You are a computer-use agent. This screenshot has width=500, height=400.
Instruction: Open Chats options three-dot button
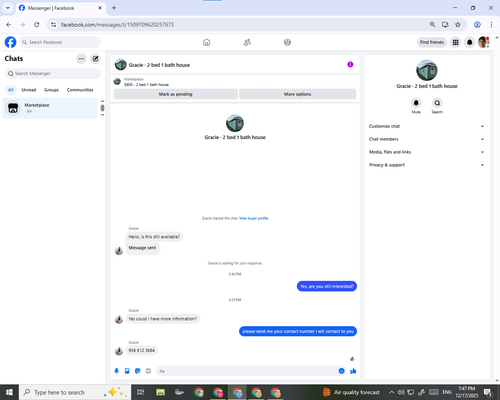click(x=81, y=59)
